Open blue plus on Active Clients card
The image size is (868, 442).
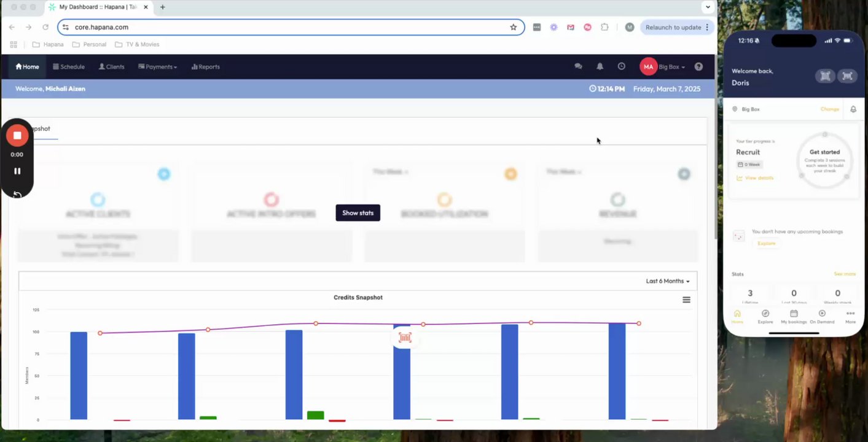[163, 174]
